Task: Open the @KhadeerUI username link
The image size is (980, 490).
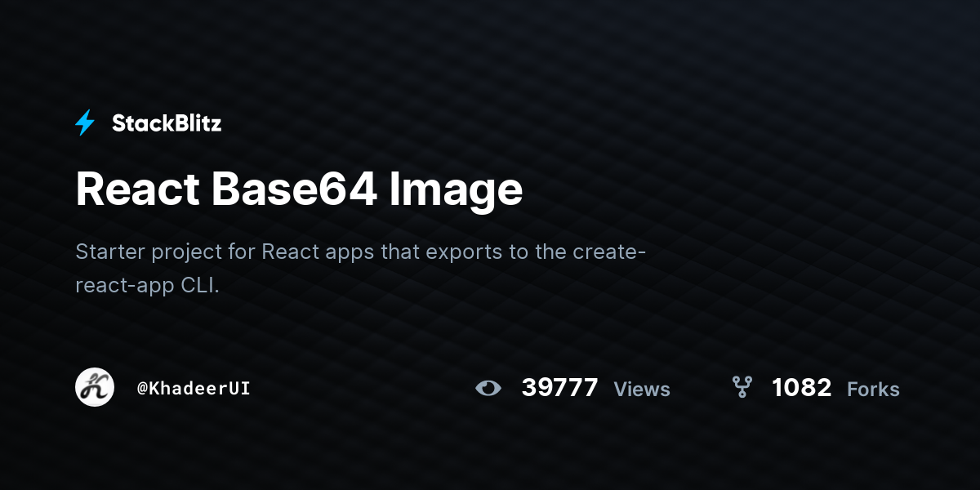Action: point(194,389)
